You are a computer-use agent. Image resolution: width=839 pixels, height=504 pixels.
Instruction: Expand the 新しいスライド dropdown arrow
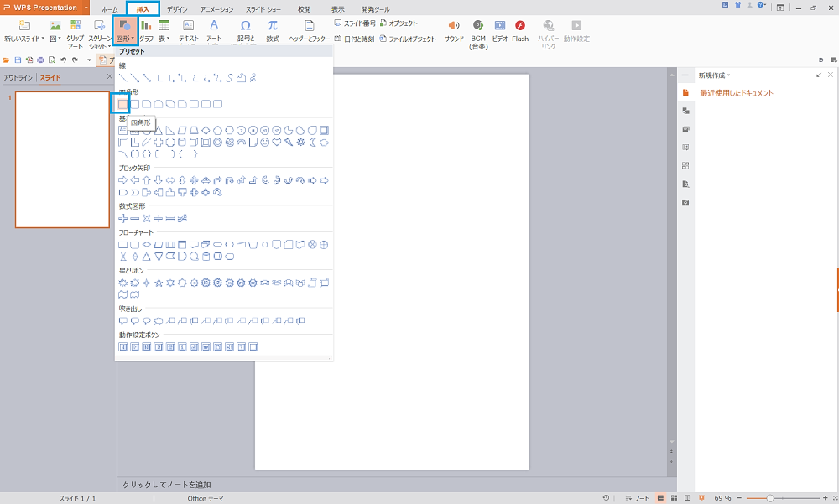tap(43, 39)
